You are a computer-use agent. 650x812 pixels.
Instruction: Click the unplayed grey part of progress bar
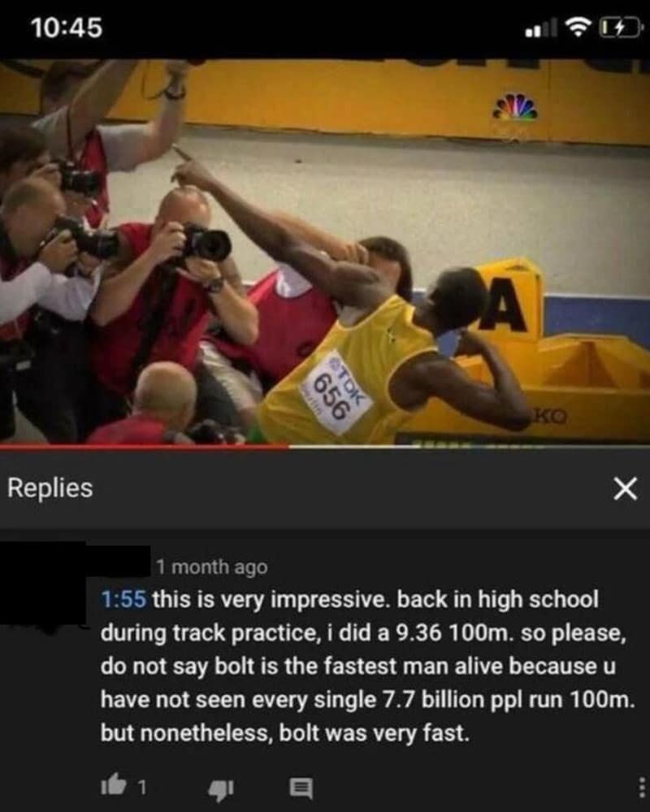tap(469, 445)
